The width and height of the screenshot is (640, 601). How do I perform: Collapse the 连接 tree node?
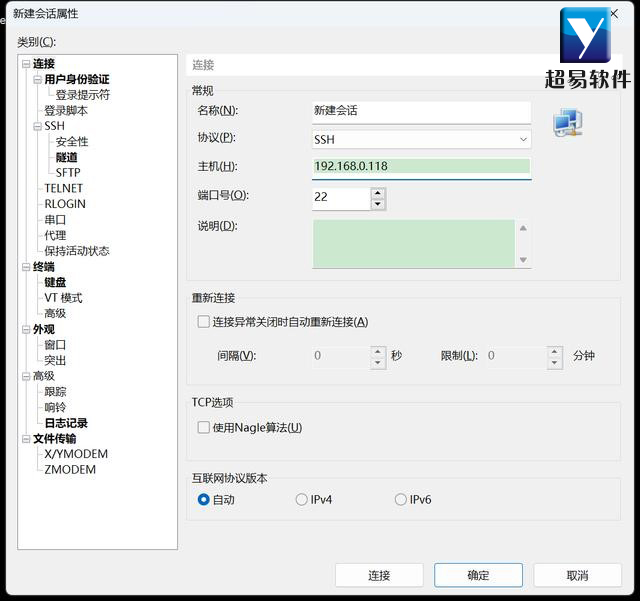point(26,64)
